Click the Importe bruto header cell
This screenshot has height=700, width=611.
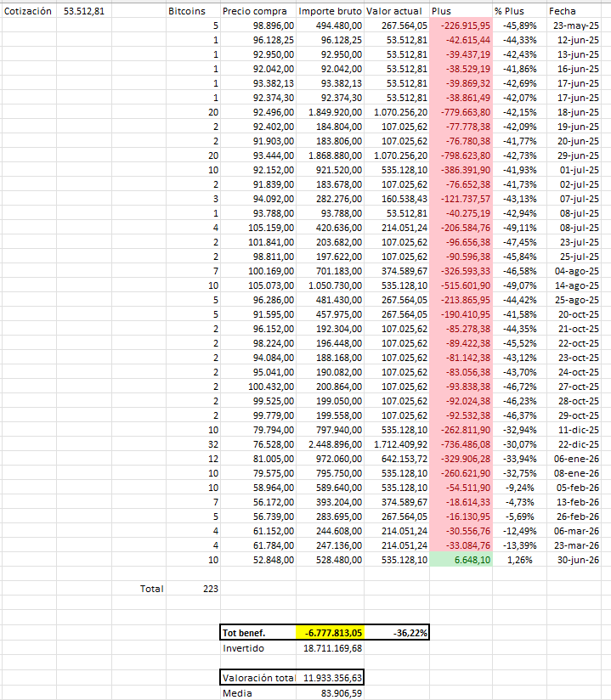point(330,11)
